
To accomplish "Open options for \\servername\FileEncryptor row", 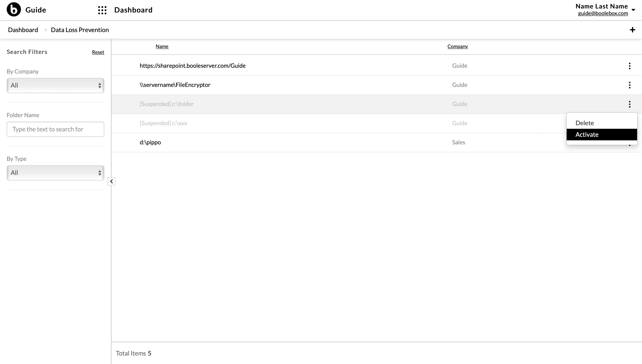I will pyautogui.click(x=630, y=85).
